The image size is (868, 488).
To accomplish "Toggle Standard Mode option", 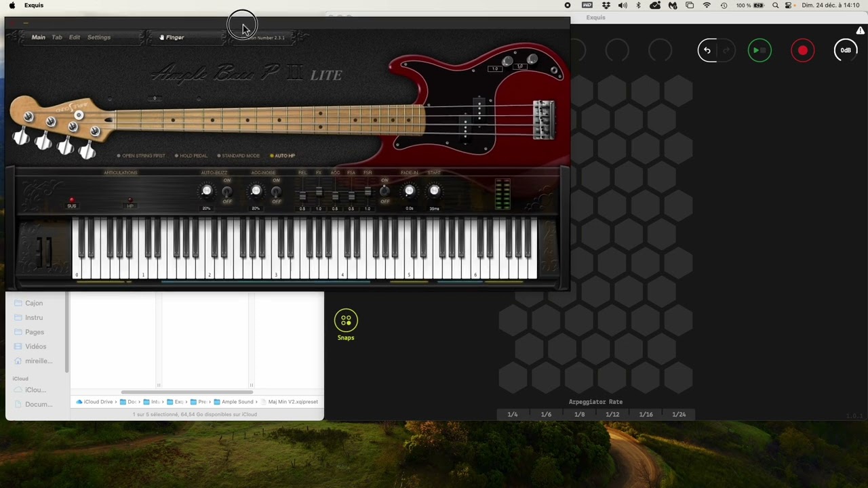I will coord(239,156).
